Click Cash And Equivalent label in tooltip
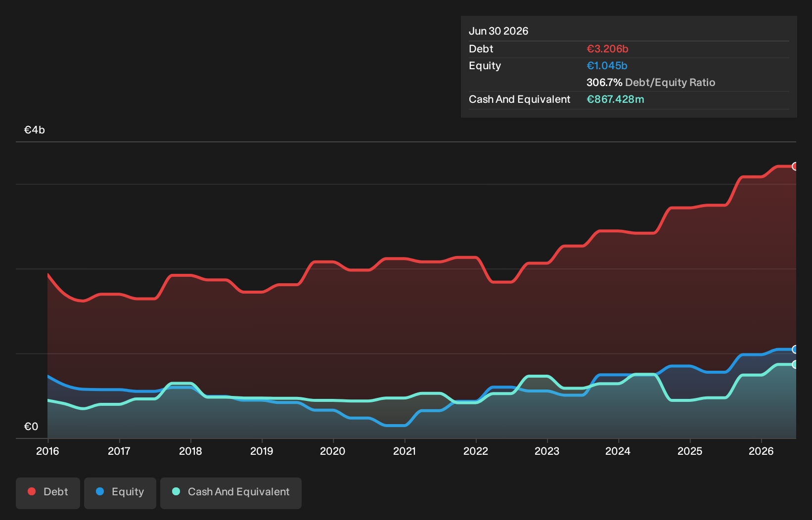812x520 pixels. (x=519, y=99)
